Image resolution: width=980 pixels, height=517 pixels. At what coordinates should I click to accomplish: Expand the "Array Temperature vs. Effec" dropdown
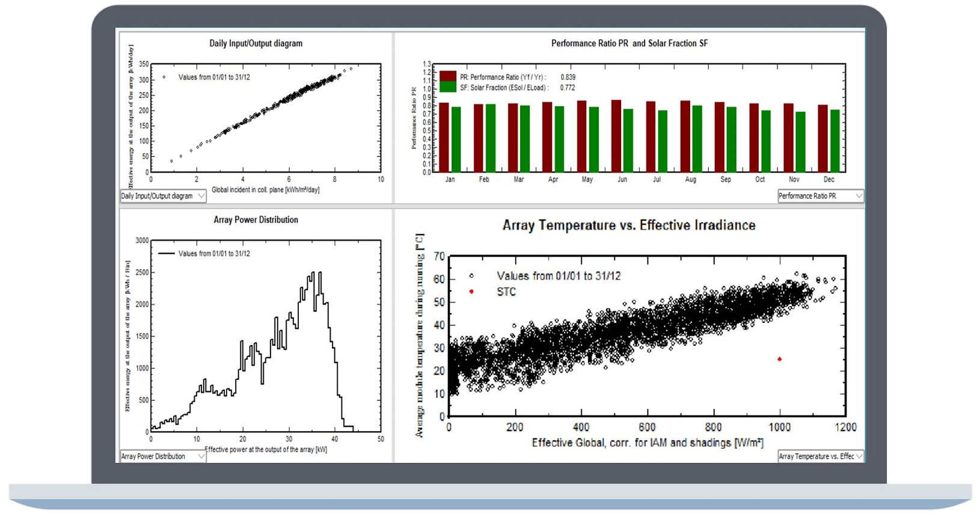pyautogui.click(x=820, y=456)
